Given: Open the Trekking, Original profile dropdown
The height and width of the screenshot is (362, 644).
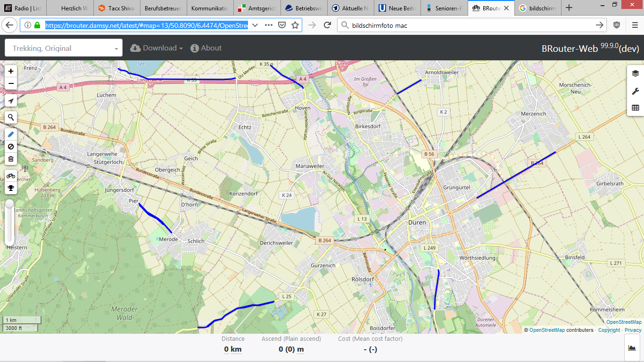Looking at the screenshot, I should (x=64, y=48).
